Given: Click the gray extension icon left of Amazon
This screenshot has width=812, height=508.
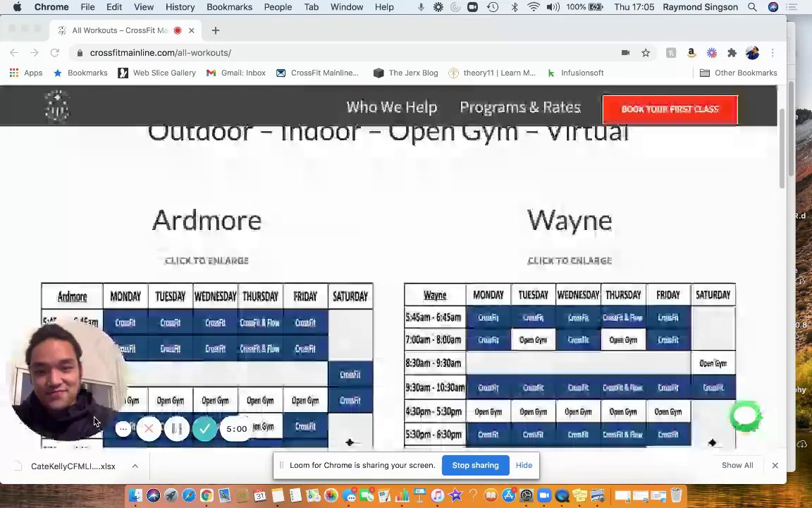Looking at the screenshot, I should 670,52.
